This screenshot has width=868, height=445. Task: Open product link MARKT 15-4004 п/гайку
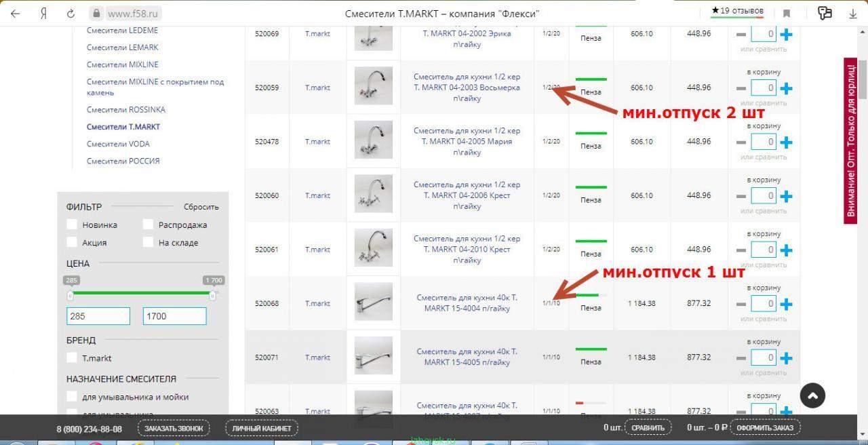click(x=467, y=303)
